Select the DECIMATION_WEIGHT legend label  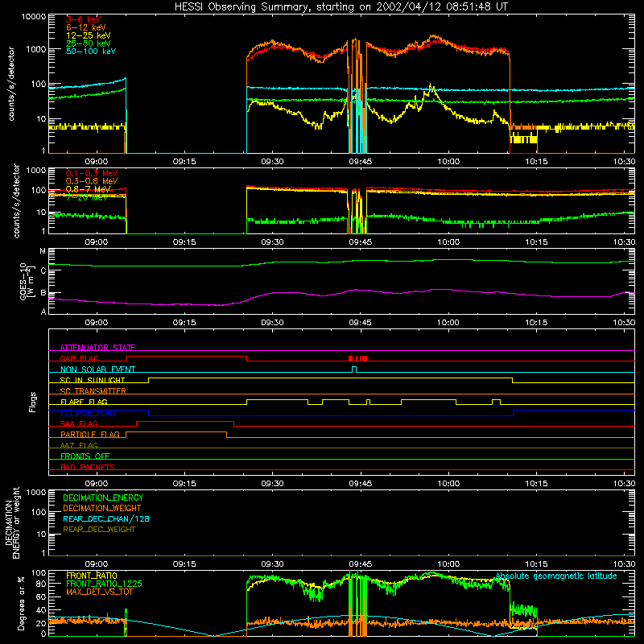pos(102,509)
